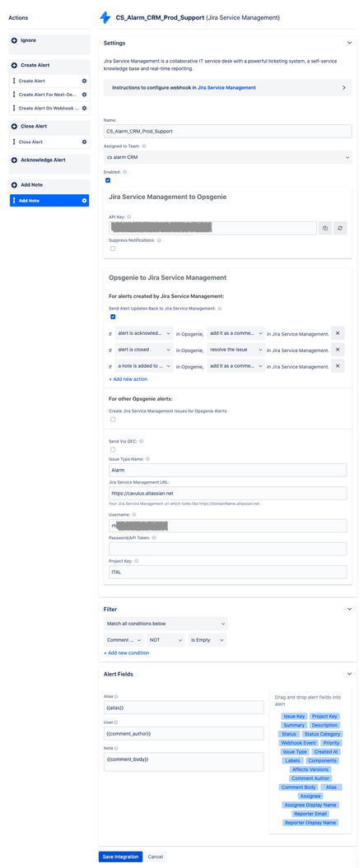Image resolution: width=359 pixels, height=868 pixels.
Task: Click the integration Name input field
Action: (228, 131)
